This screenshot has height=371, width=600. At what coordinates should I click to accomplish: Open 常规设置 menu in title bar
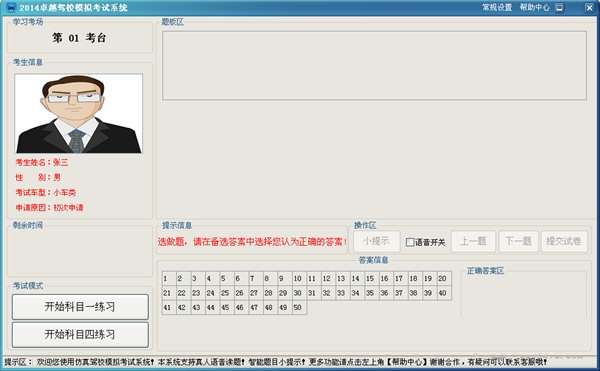click(x=497, y=7)
